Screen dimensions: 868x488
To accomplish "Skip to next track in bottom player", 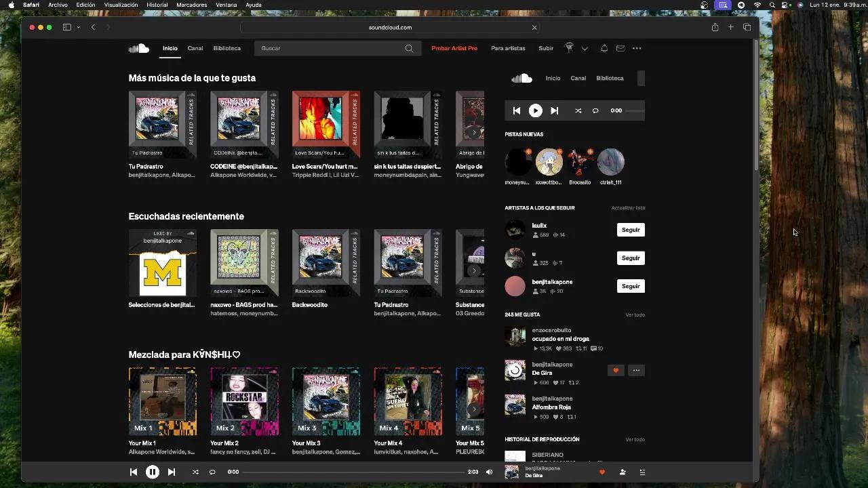I will click(x=172, y=472).
